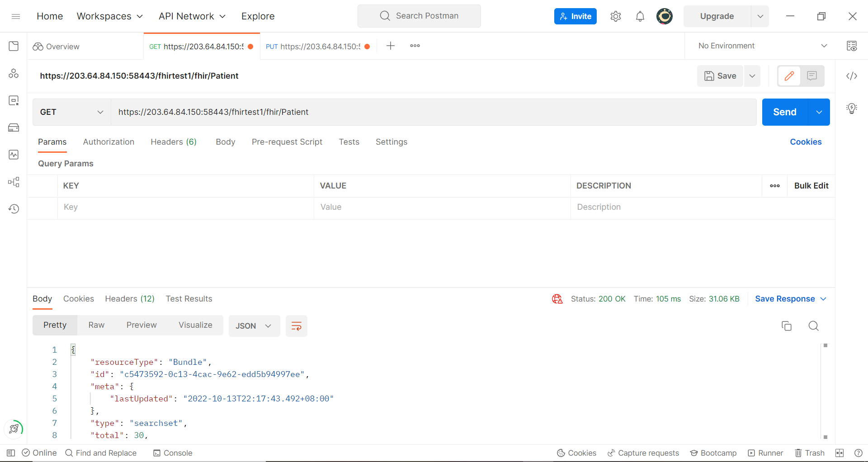Select No Environment dropdown
This screenshot has width=868, height=462.
(x=763, y=46)
